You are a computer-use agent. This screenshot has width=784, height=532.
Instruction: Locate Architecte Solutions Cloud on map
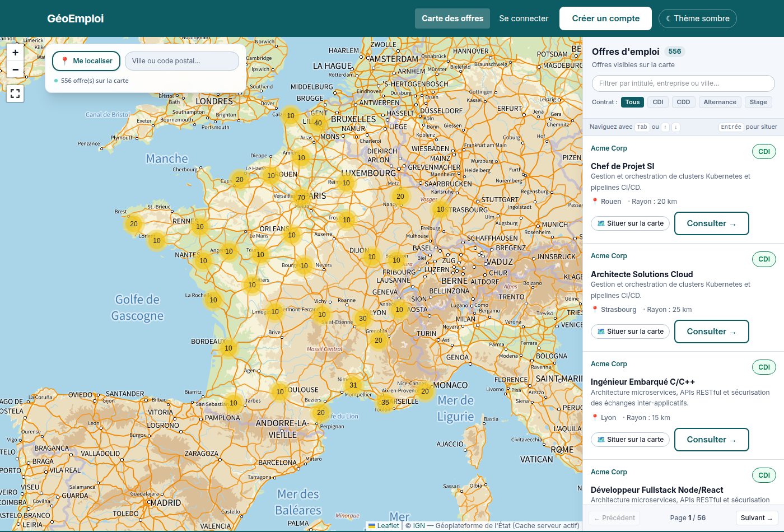[630, 332]
